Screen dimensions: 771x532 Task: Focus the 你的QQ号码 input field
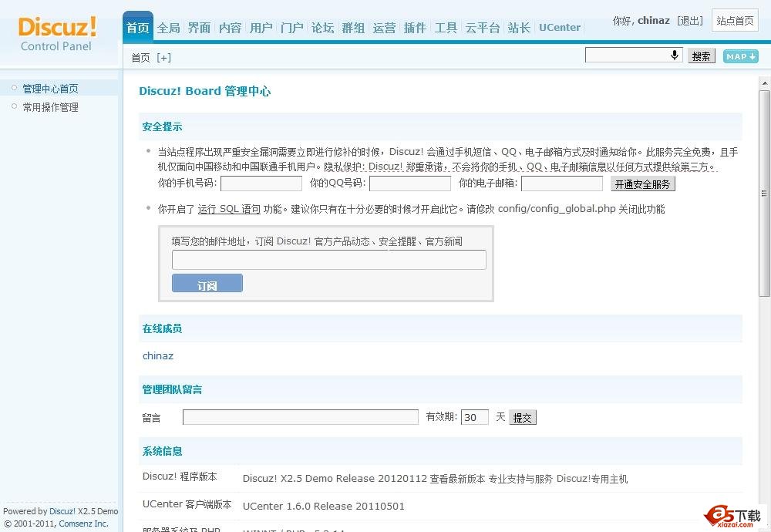pyautogui.click(x=410, y=184)
